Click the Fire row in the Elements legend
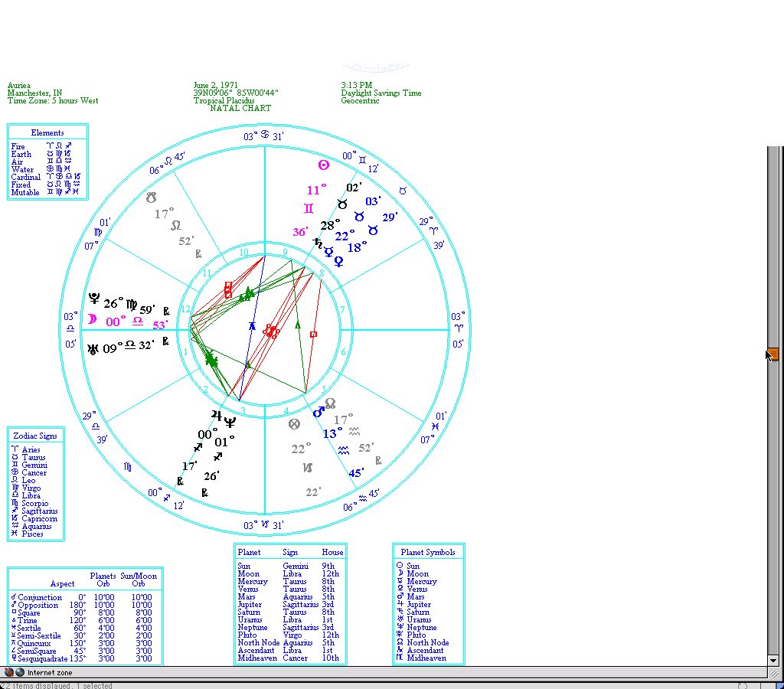 click(42, 146)
